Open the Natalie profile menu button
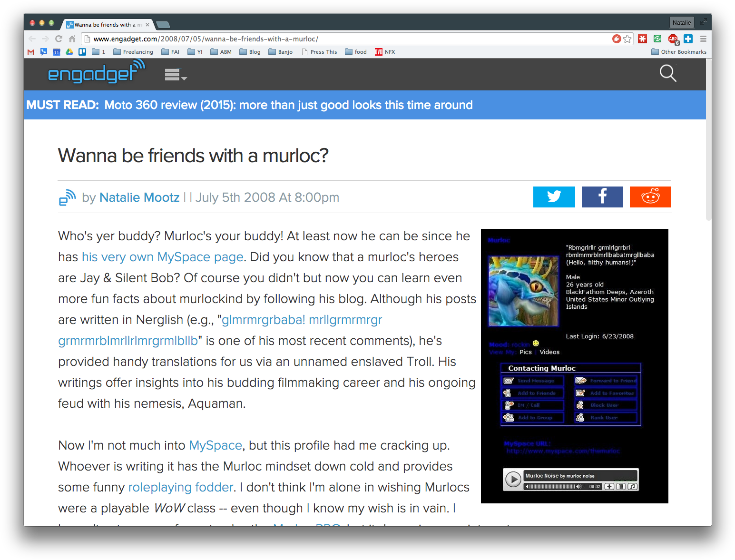 pos(681,22)
